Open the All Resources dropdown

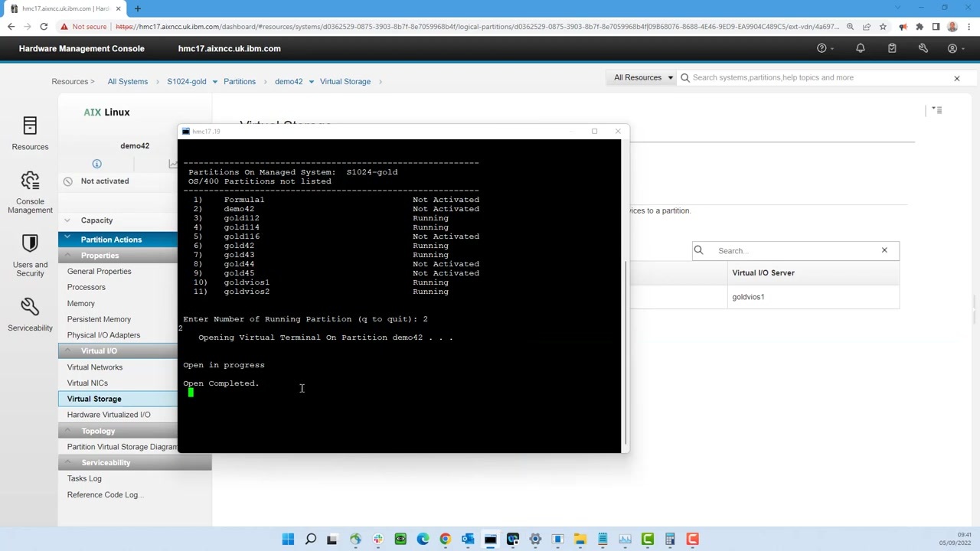642,77
